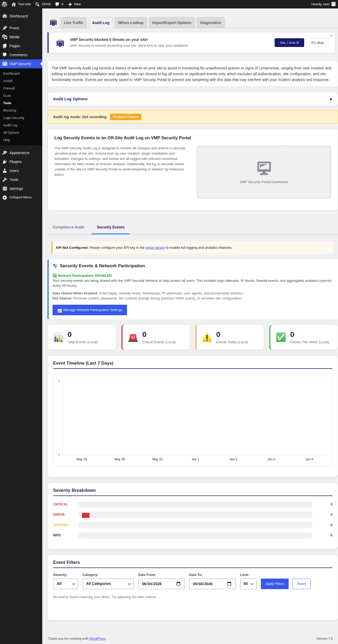Click the VMP Security Portal Dashboard placeholder
Viewport: 338px width, 644px height.
pyautogui.click(x=264, y=172)
